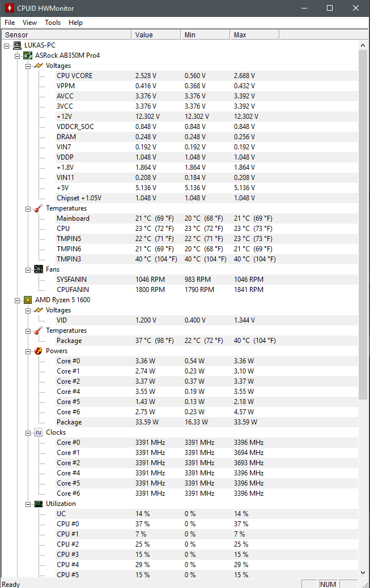Click the LUKAS-PC computer icon
The image size is (370, 588).
pyautogui.click(x=17, y=45)
